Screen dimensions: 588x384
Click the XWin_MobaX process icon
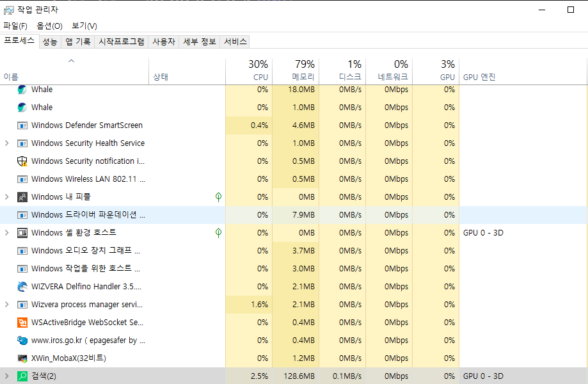tap(22, 358)
